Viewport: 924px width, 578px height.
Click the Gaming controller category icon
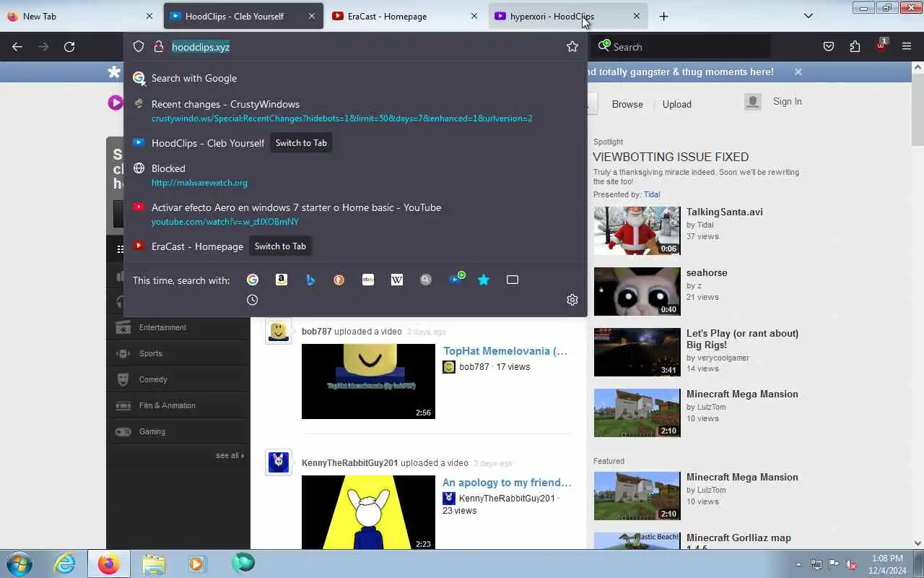click(123, 431)
